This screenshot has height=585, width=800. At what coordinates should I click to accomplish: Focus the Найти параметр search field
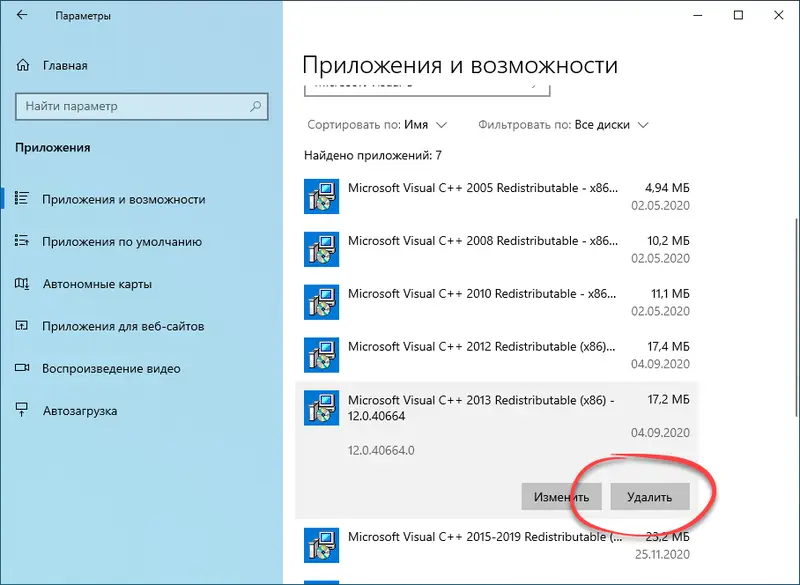pyautogui.click(x=142, y=106)
